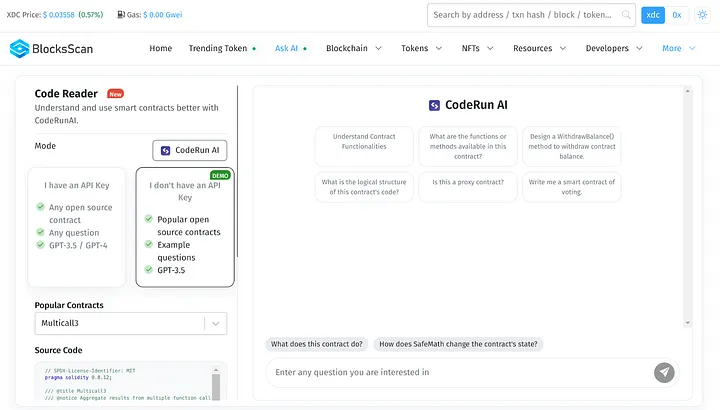Image resolution: width=720 pixels, height=410 pixels.
Task: Select the 'I don't have an API Key' demo mode
Action: coord(185,227)
